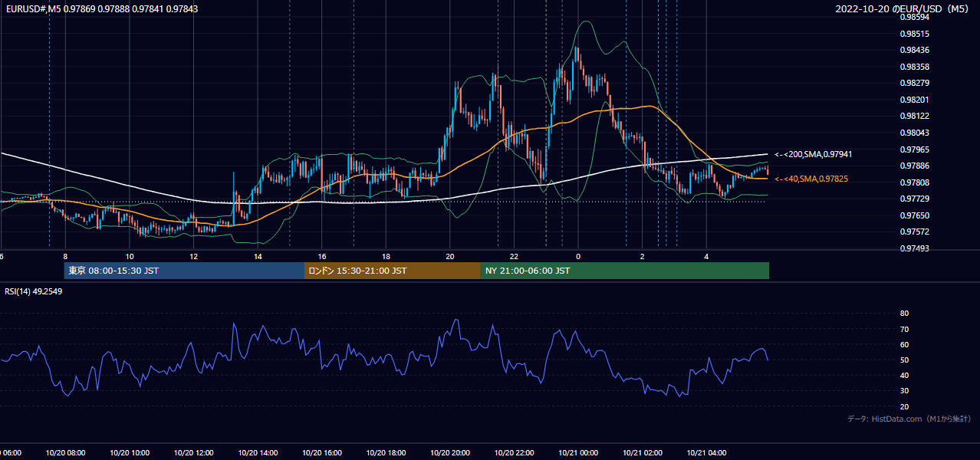980x460 pixels.
Task: Select the London 15:30-21:00 JST session bar
Action: [393, 271]
